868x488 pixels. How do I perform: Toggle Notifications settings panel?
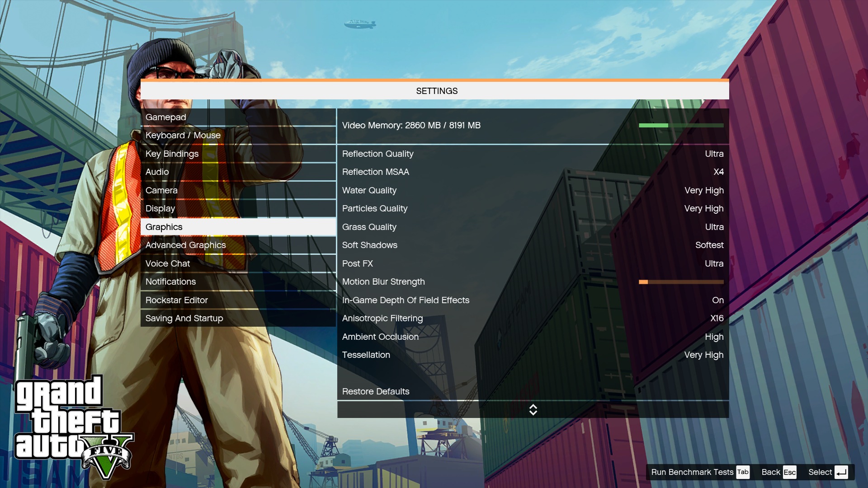tap(170, 282)
